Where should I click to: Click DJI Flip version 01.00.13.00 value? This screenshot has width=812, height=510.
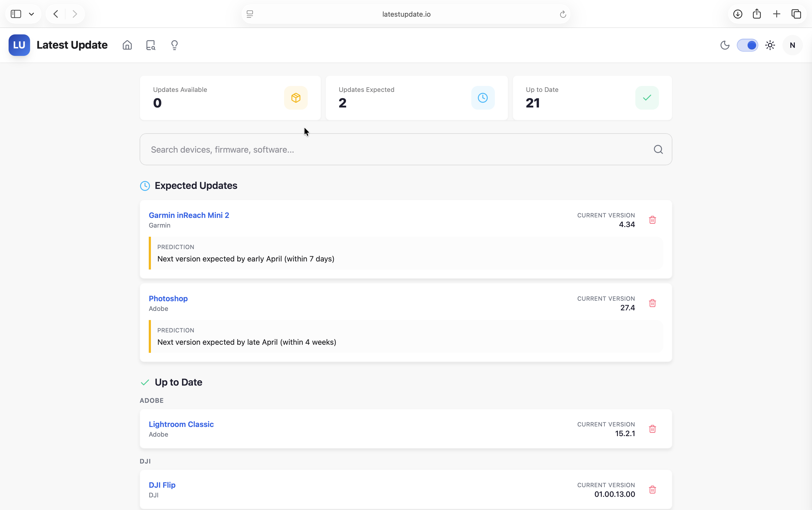[614, 494]
